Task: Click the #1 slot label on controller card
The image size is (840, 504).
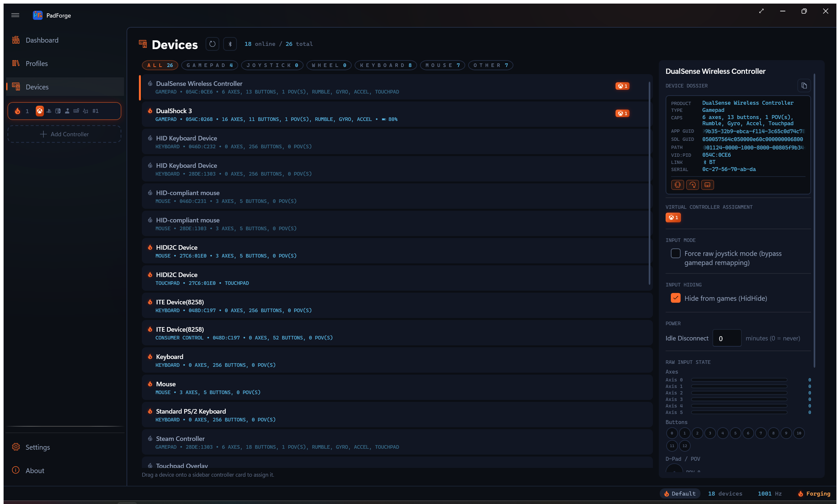Action: click(x=96, y=111)
